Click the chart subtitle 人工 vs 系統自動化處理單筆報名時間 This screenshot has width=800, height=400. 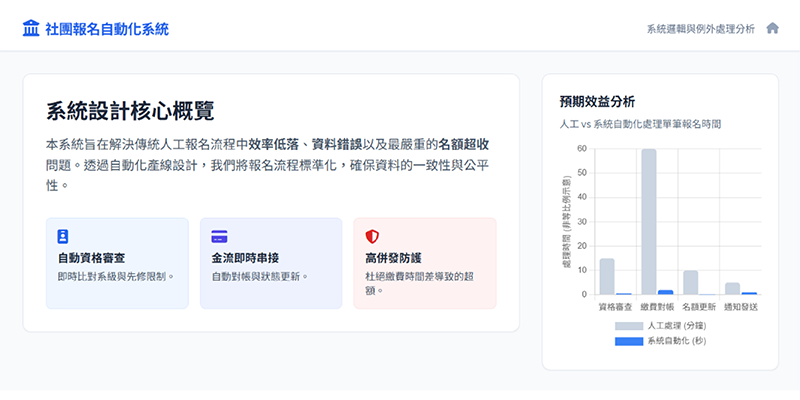click(x=640, y=124)
